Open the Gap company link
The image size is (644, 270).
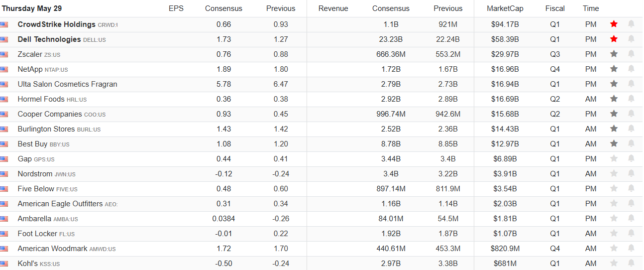(24, 159)
